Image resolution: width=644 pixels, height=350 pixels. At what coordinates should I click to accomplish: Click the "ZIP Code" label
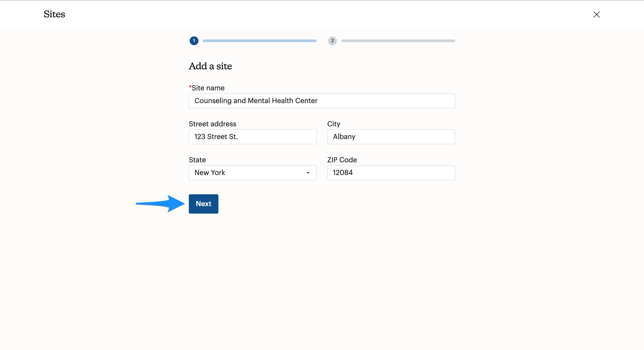pyautogui.click(x=342, y=160)
